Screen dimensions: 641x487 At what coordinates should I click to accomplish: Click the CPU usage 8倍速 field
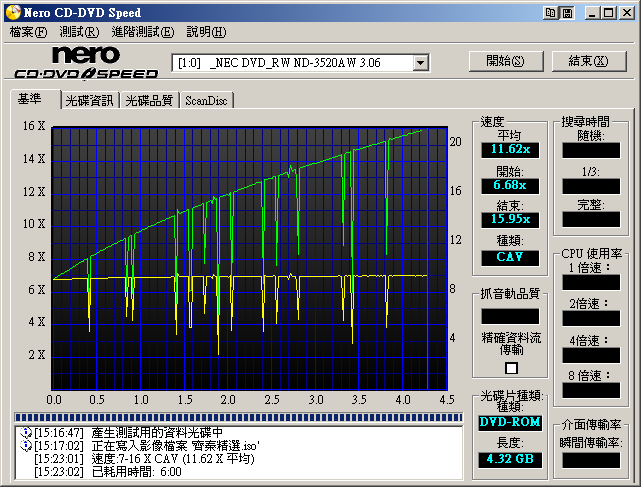(591, 390)
